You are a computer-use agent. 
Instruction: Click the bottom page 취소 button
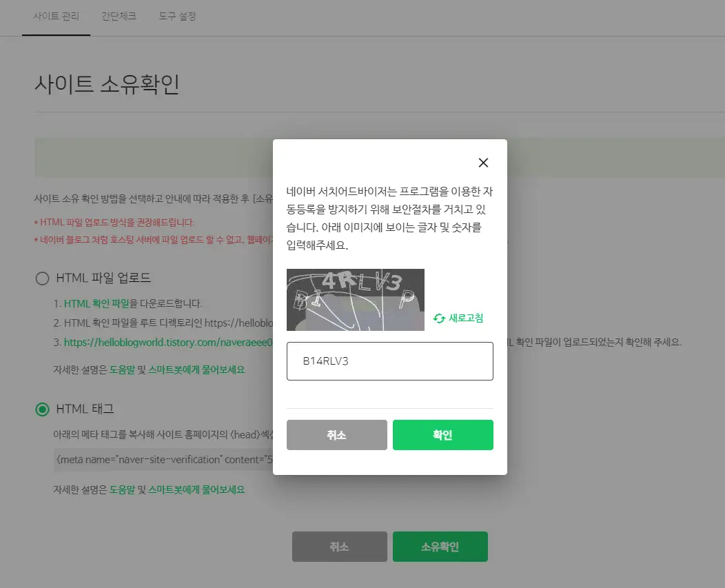[x=339, y=547]
